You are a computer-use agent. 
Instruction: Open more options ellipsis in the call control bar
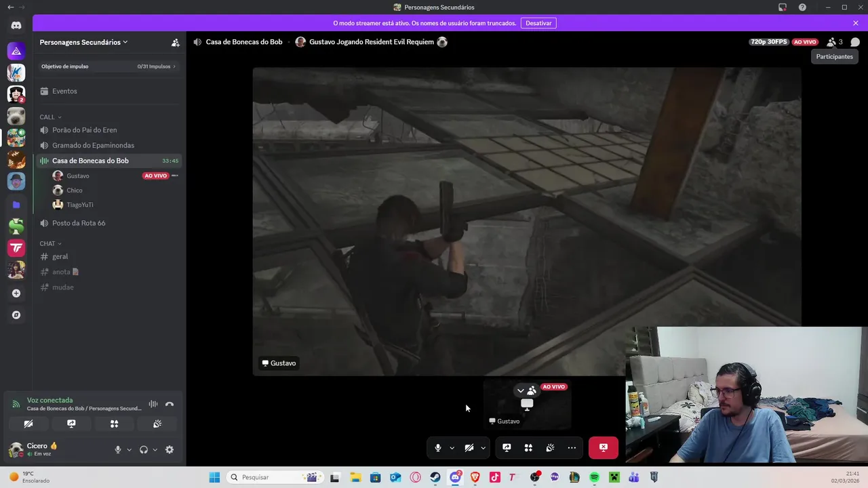[572, 447]
